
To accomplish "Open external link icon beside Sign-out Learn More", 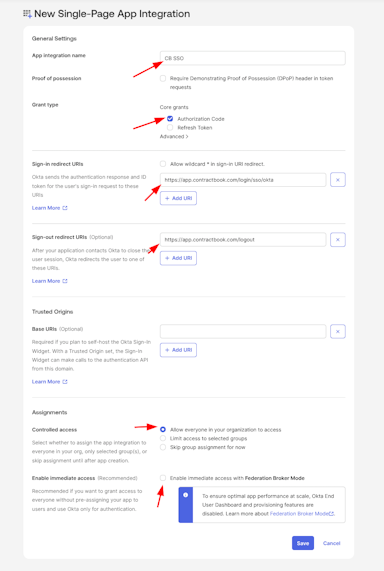I will [x=65, y=281].
